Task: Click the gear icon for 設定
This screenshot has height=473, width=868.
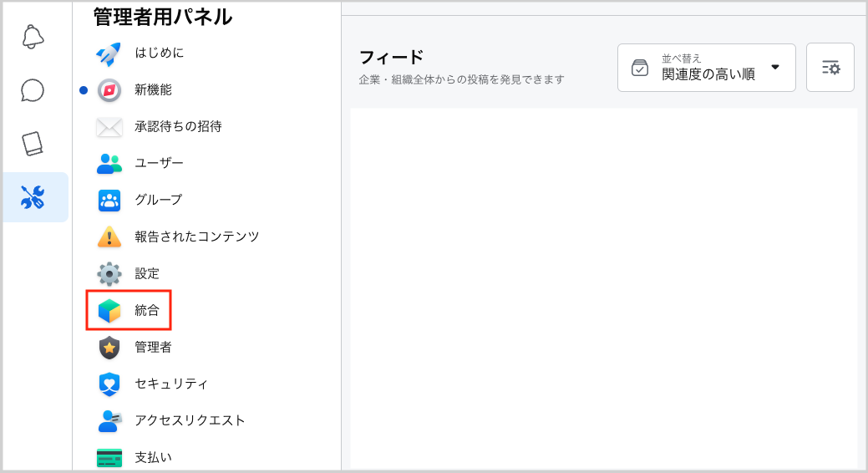Action: tap(109, 273)
